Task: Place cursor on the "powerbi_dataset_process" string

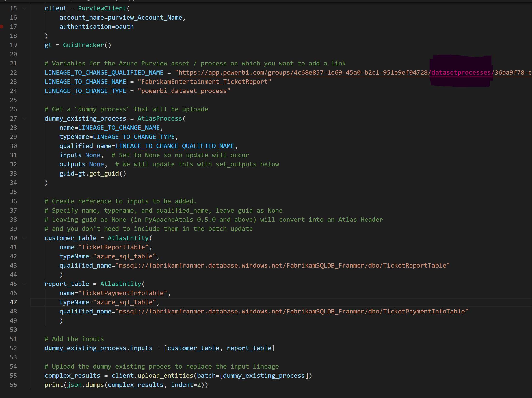Action: [x=184, y=91]
